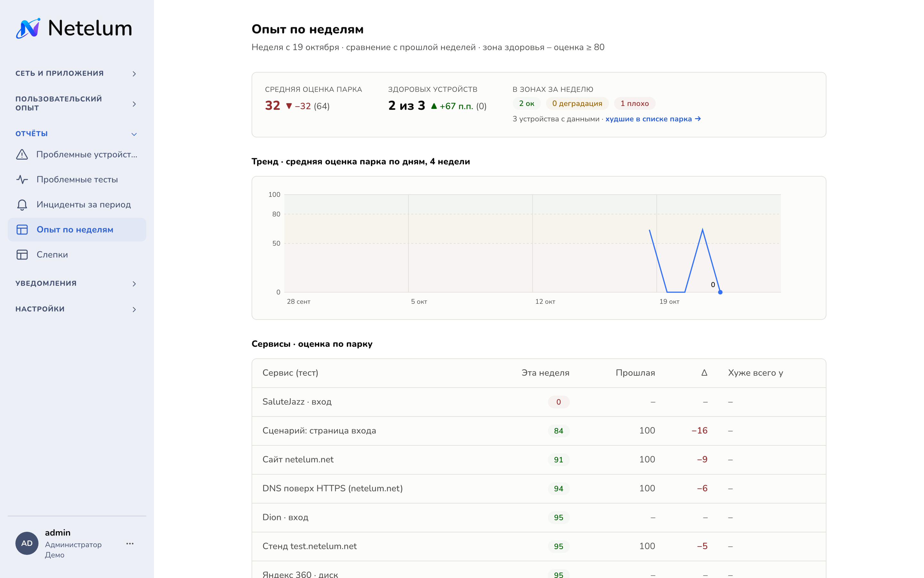Click the 0 деградация zone badge

click(577, 104)
